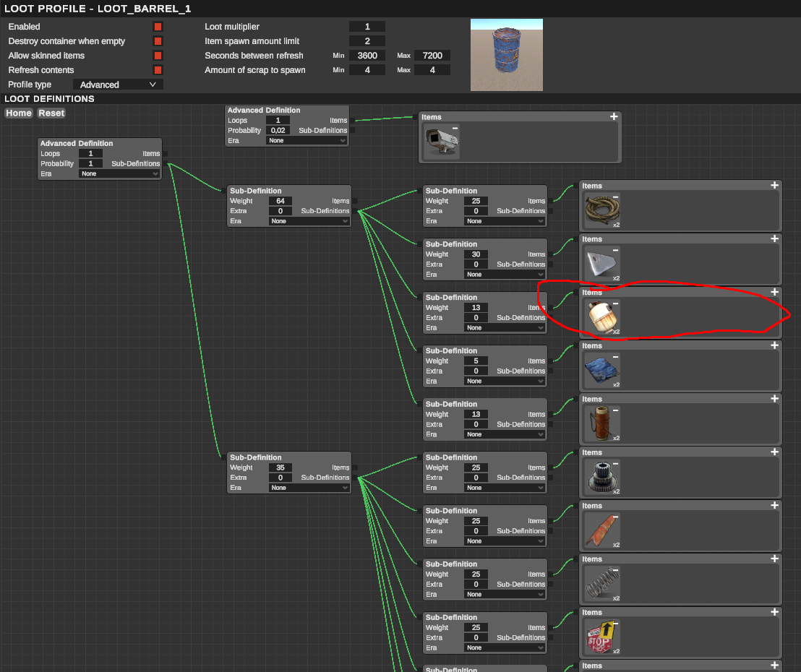Screen dimensions: 801x672
Task: Select the CCTV camera item icon
Action: coord(442,142)
